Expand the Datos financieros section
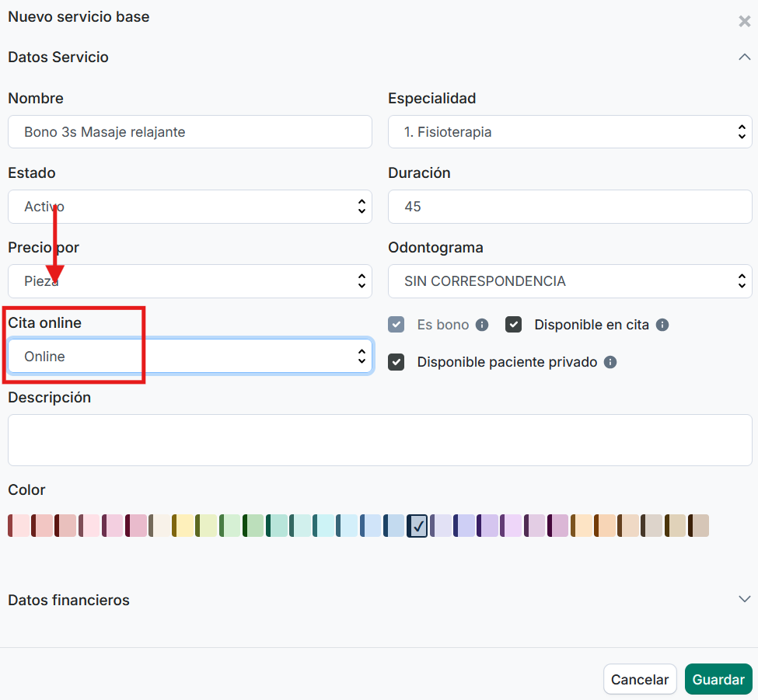Screen dimensions: 758x700 pos(744,599)
